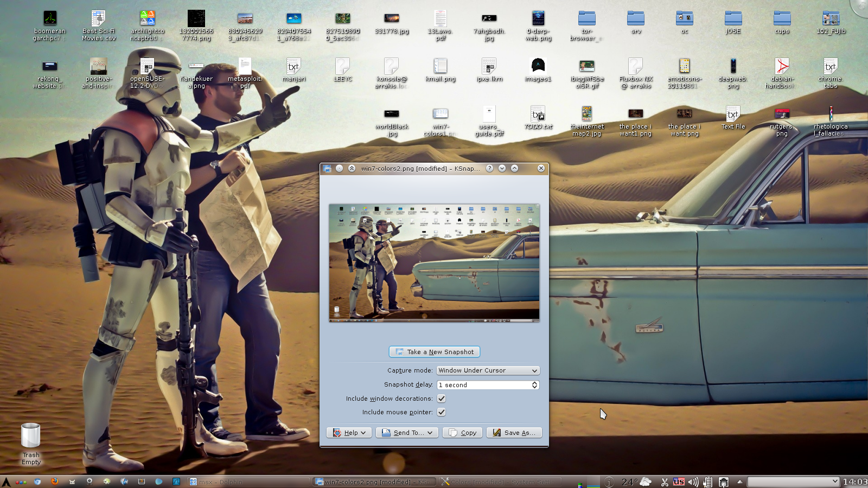Switch to msx - Dolphin taskbar window
The width and height of the screenshot is (868, 488).
(x=249, y=481)
